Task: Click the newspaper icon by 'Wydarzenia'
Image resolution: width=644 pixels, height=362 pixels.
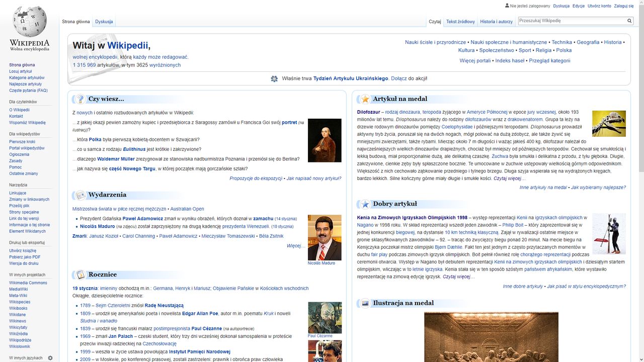Action: (x=80, y=195)
